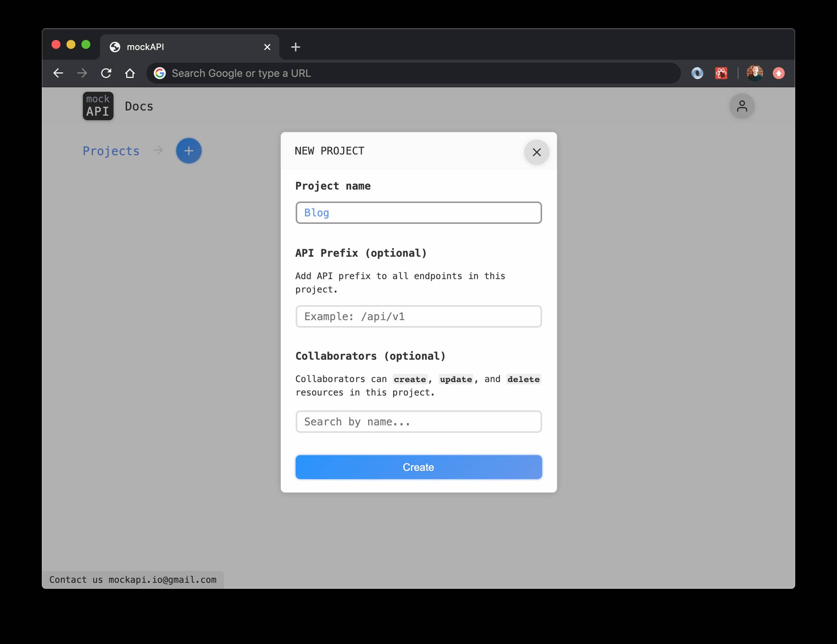Screen dimensions: 837x644
Task: Click the 'Collaborators (optional)' label
Action: coord(371,356)
